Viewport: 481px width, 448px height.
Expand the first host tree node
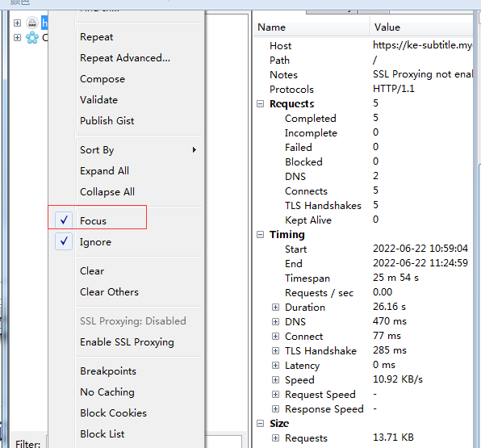(x=18, y=23)
